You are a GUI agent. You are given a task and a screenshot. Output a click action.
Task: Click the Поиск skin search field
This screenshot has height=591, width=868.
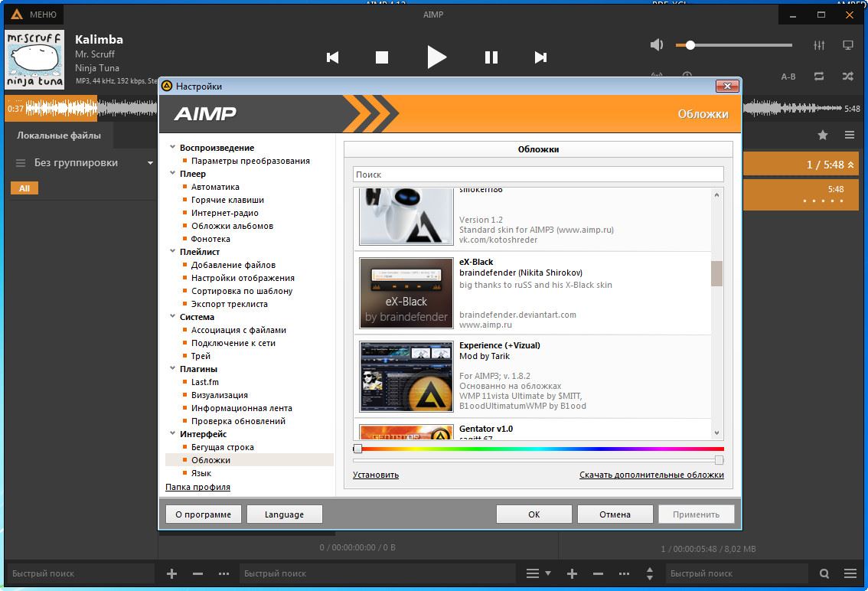[x=538, y=175]
